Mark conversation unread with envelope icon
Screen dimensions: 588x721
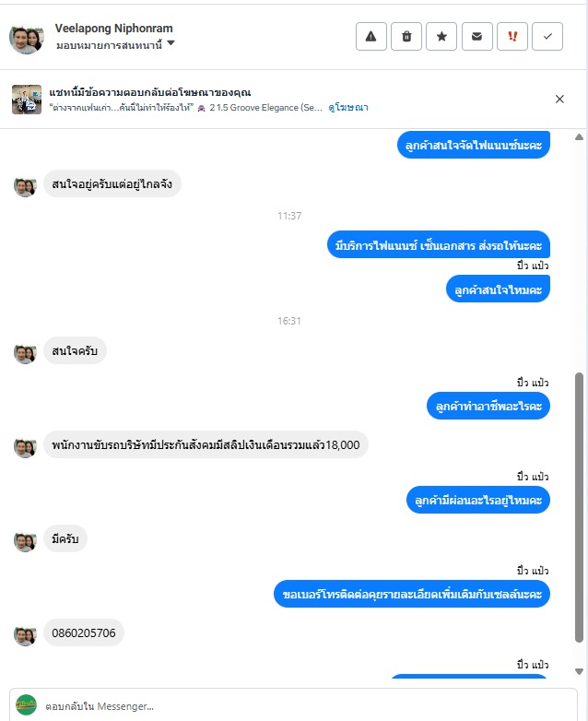click(476, 36)
